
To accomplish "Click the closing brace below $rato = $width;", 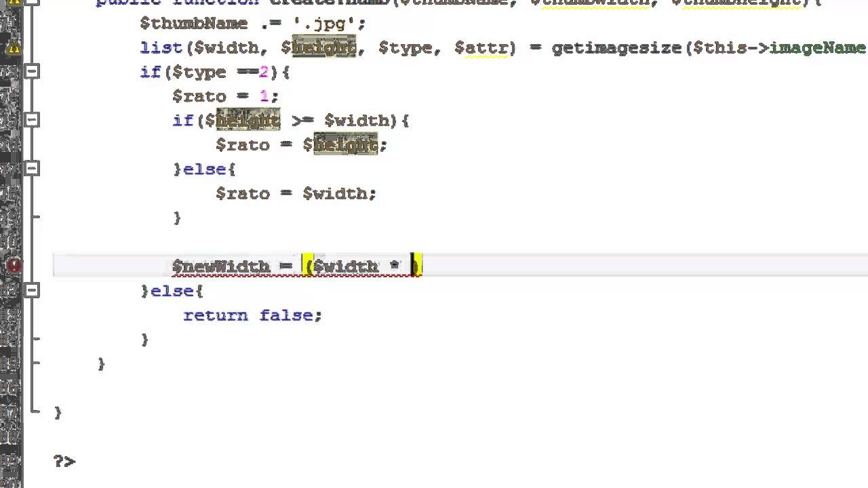I will (177, 218).
